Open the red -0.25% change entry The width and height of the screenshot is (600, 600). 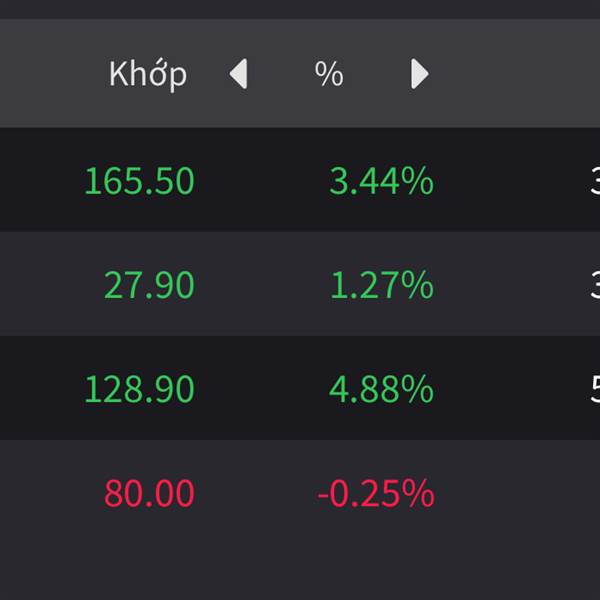(x=376, y=493)
